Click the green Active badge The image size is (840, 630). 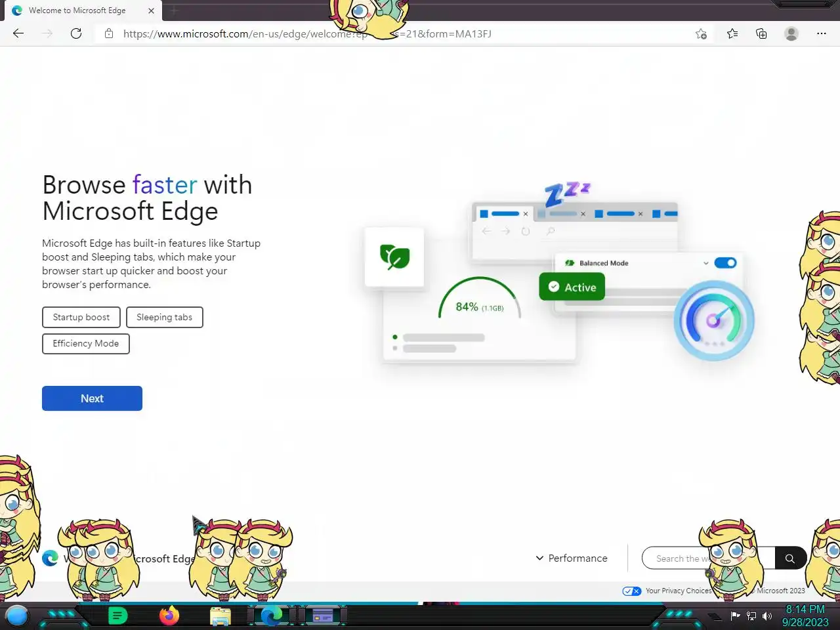572,287
